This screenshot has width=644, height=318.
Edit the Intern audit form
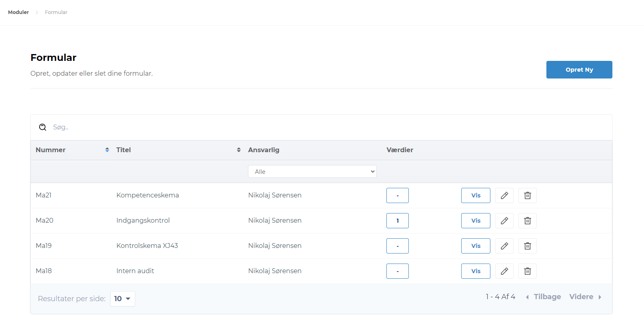tap(504, 271)
